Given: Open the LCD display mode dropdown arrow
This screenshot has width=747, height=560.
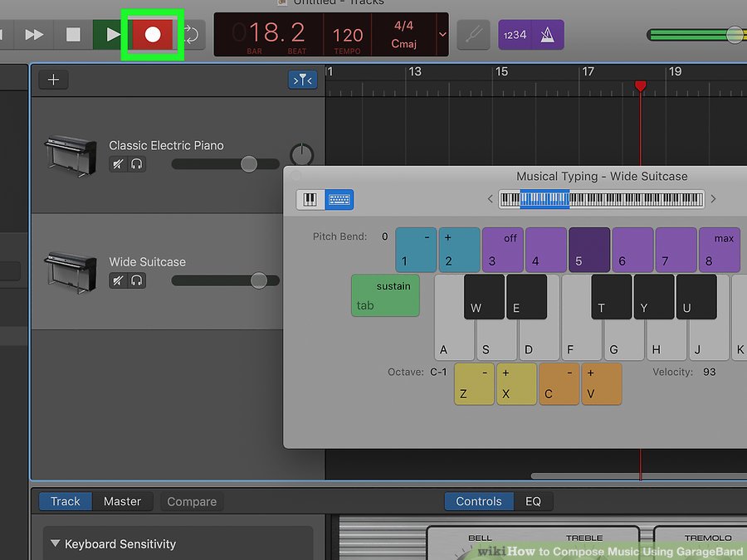Looking at the screenshot, I should (x=442, y=34).
